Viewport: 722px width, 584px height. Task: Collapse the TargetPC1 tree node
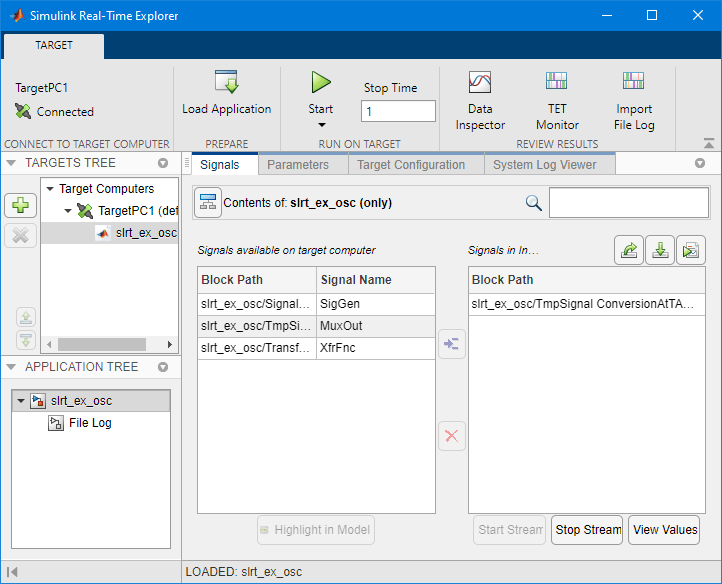point(68,211)
